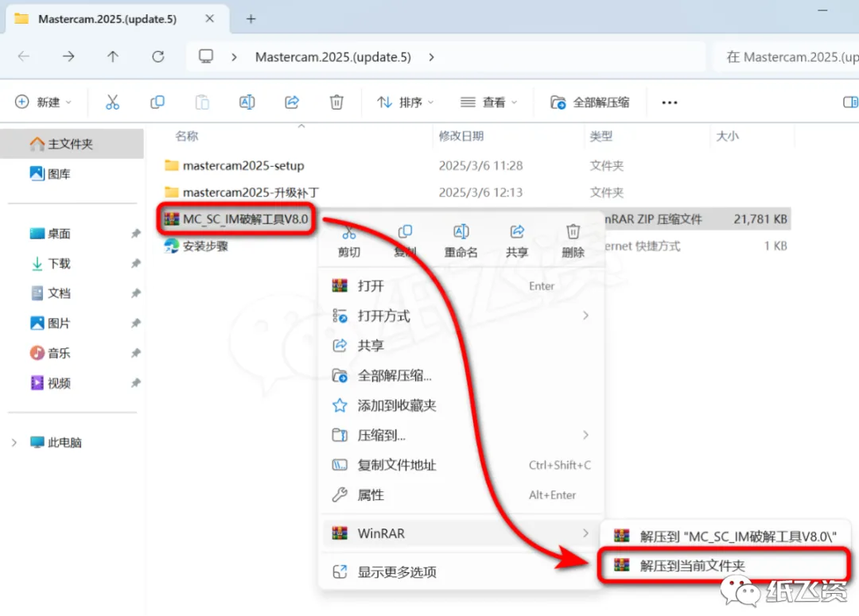Select the MC_SC_IM破解工具V8.0 archive file
Screen dimensions: 859x616
click(x=236, y=219)
